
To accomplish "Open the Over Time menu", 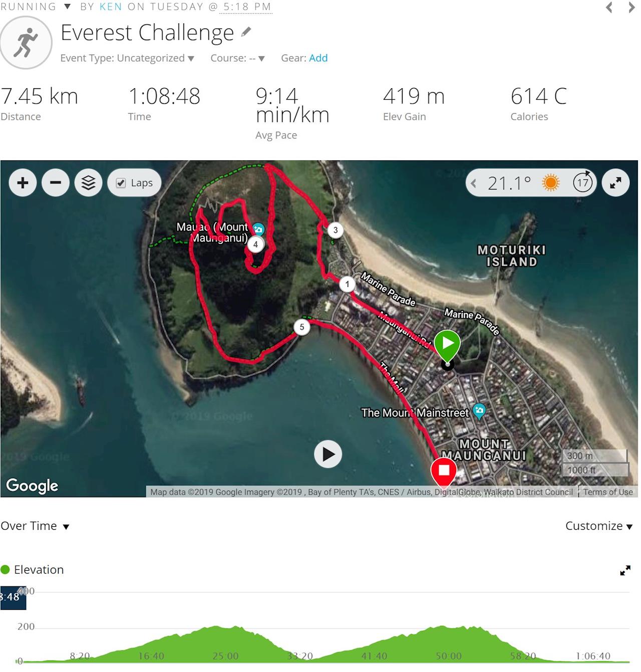I will pyautogui.click(x=35, y=526).
